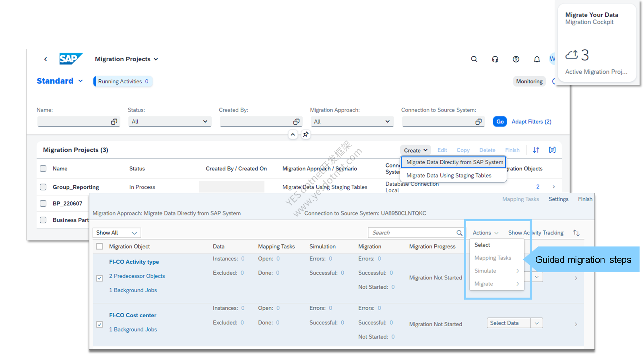Screen dimensions: 644x354
Task: Check the Business Part project row
Action: (x=43, y=220)
